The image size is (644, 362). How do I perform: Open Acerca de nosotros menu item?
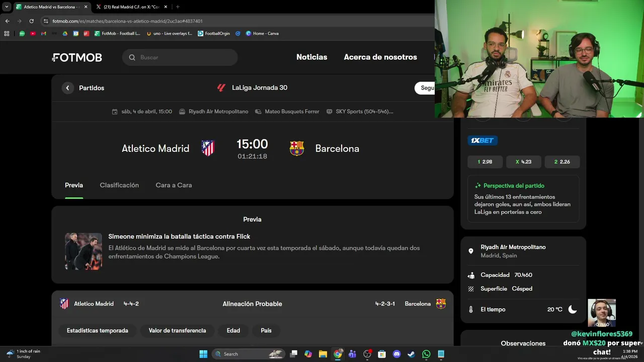click(x=380, y=57)
